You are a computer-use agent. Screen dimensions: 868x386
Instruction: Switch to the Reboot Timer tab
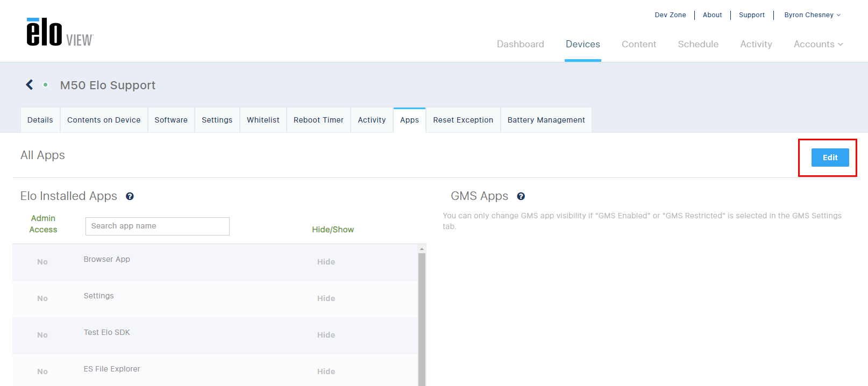pyautogui.click(x=318, y=120)
